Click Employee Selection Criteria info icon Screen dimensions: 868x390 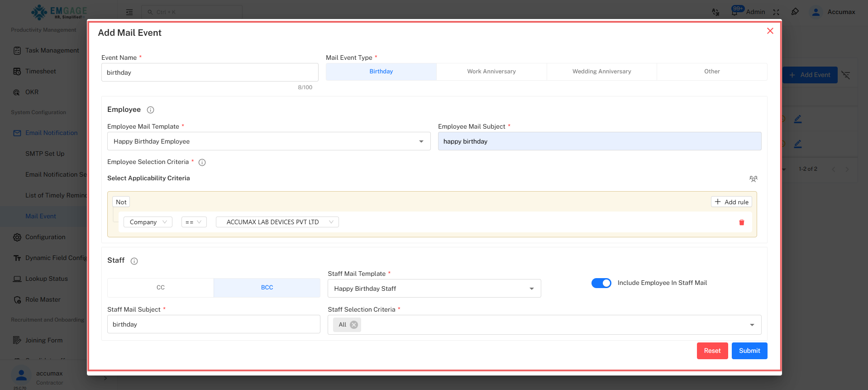tap(202, 162)
